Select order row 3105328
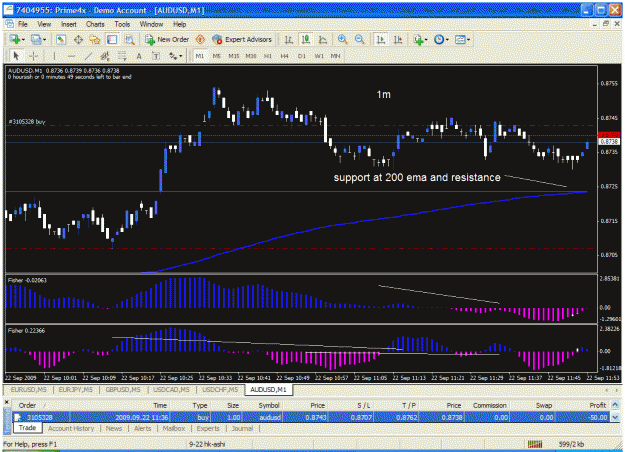625x452 pixels. point(311,417)
